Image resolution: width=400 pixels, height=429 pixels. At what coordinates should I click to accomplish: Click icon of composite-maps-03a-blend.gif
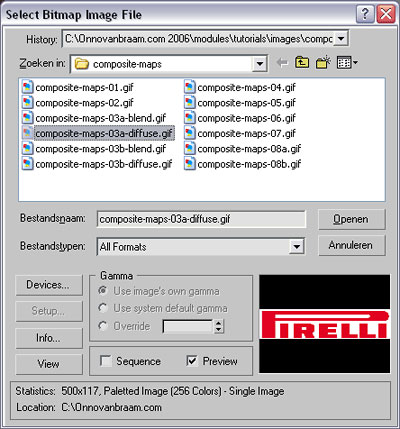point(27,118)
